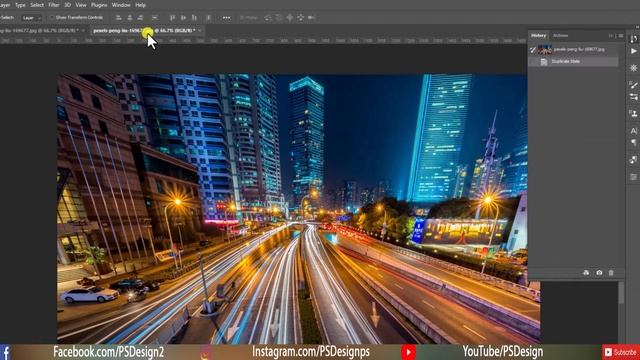Image resolution: width=640 pixels, height=360 pixels.
Task: Select the fourth 3D mode icon
Action: pos(300,18)
